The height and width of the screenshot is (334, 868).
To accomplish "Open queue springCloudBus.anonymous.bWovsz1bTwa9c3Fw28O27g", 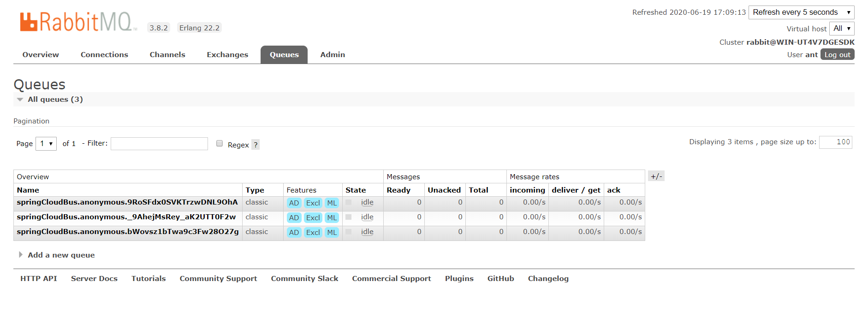I will (128, 232).
